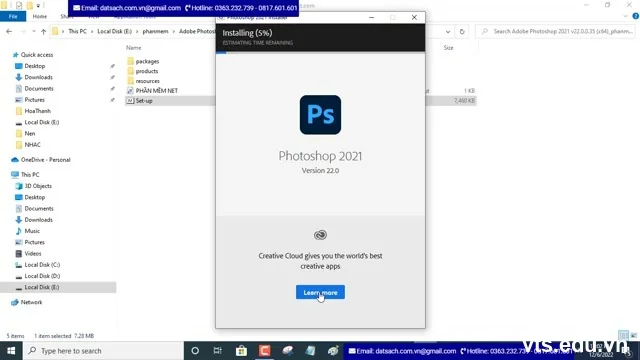The height and width of the screenshot is (360, 640).
Task: Open Microsoft Store from taskbar
Action: pos(241,351)
